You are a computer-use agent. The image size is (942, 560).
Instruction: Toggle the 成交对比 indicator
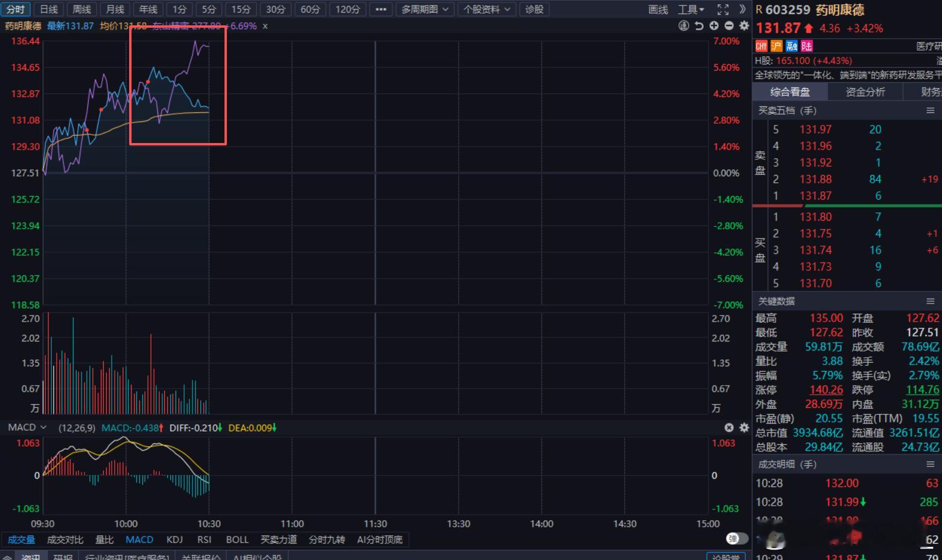pos(65,539)
